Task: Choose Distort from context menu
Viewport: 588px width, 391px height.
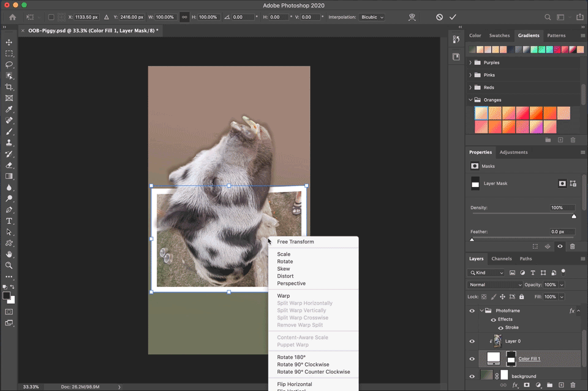Action: [285, 276]
